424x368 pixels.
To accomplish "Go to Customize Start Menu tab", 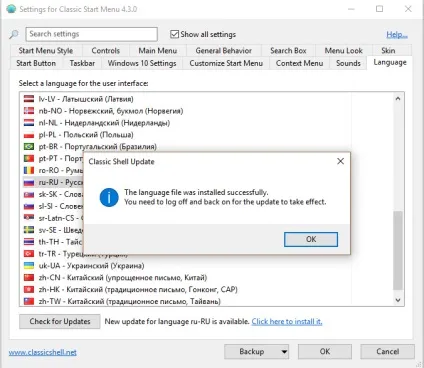I will [226, 63].
